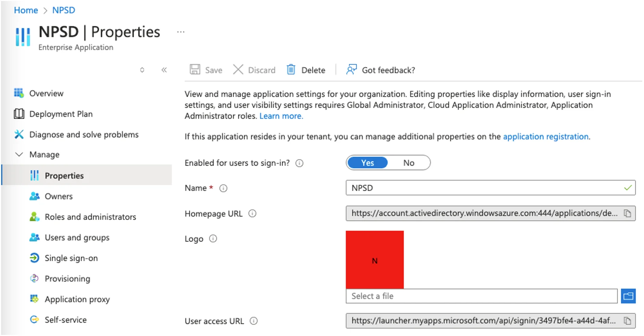Click the Save disk icon
The image size is (644, 336).
point(195,70)
